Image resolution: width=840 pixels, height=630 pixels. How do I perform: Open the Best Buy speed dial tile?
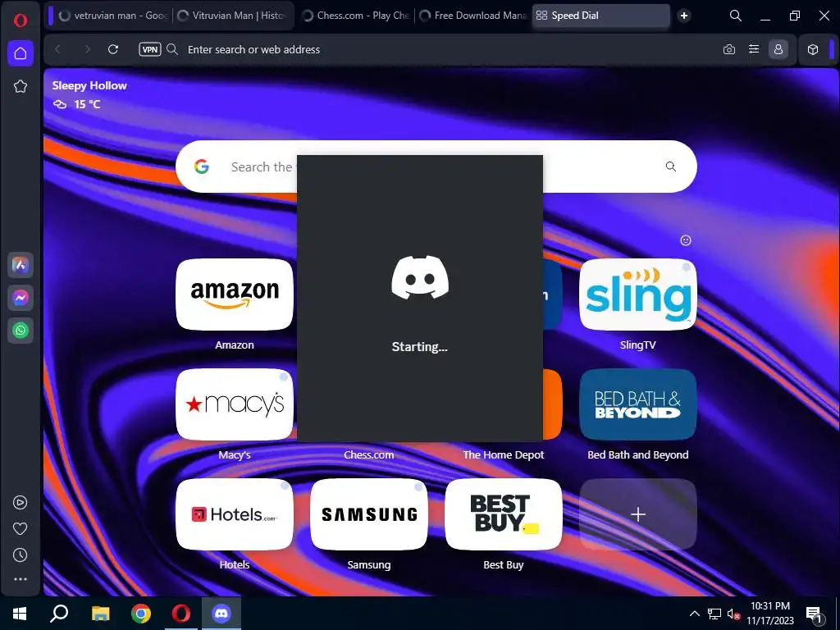pyautogui.click(x=504, y=514)
